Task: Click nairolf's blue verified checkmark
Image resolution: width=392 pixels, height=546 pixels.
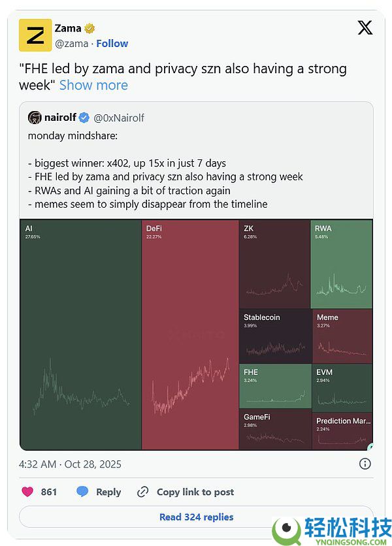Action: pyautogui.click(x=84, y=118)
